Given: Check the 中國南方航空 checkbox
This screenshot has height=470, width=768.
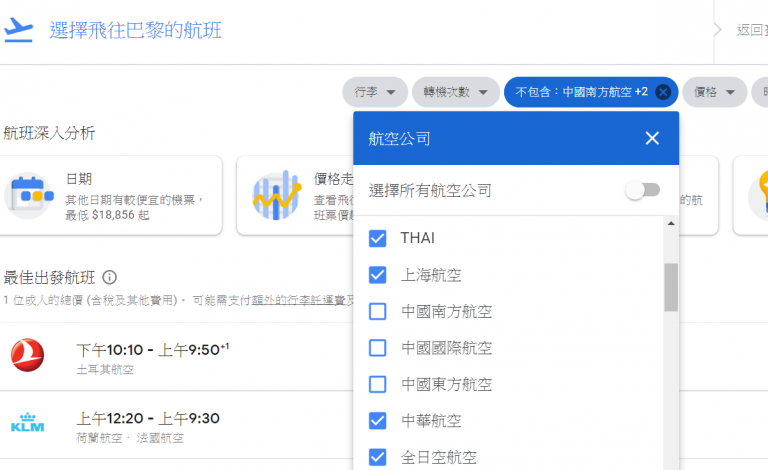Looking at the screenshot, I should tap(378, 311).
